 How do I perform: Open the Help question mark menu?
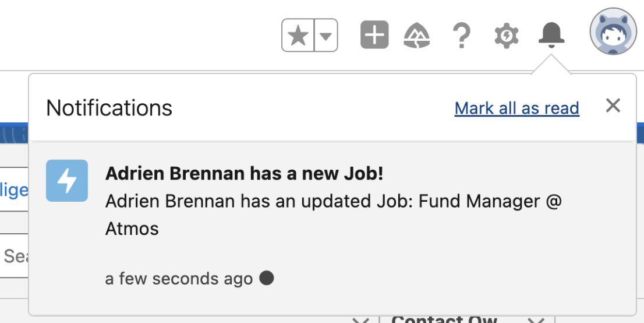click(x=461, y=36)
